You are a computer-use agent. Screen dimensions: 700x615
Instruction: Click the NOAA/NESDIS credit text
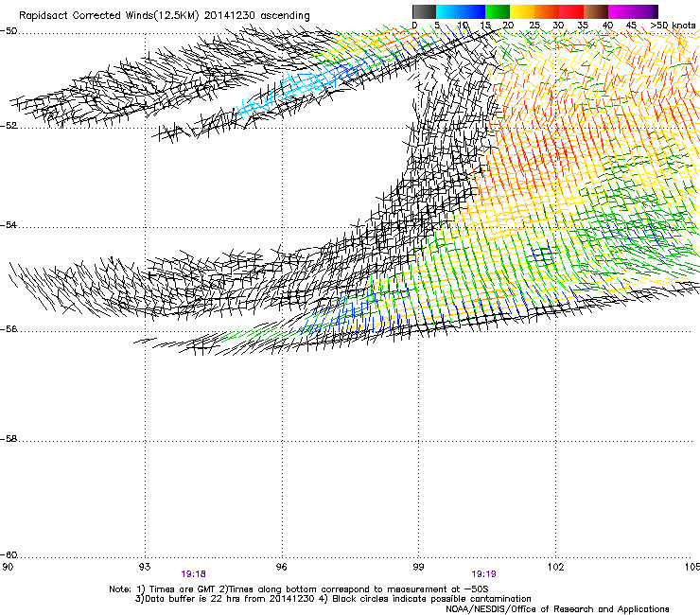(x=557, y=609)
